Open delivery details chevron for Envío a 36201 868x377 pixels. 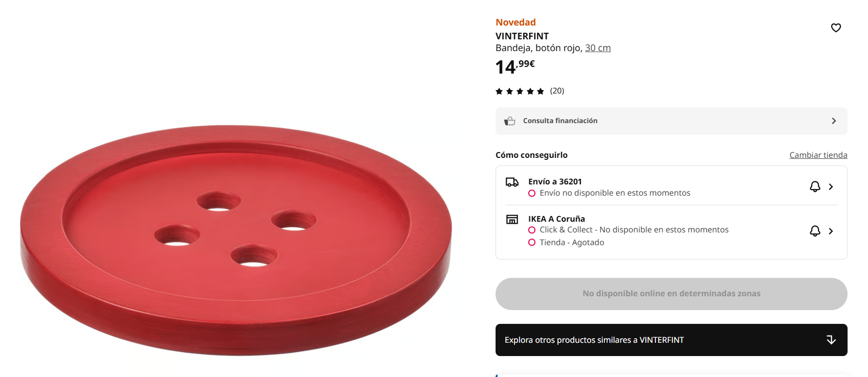831,187
